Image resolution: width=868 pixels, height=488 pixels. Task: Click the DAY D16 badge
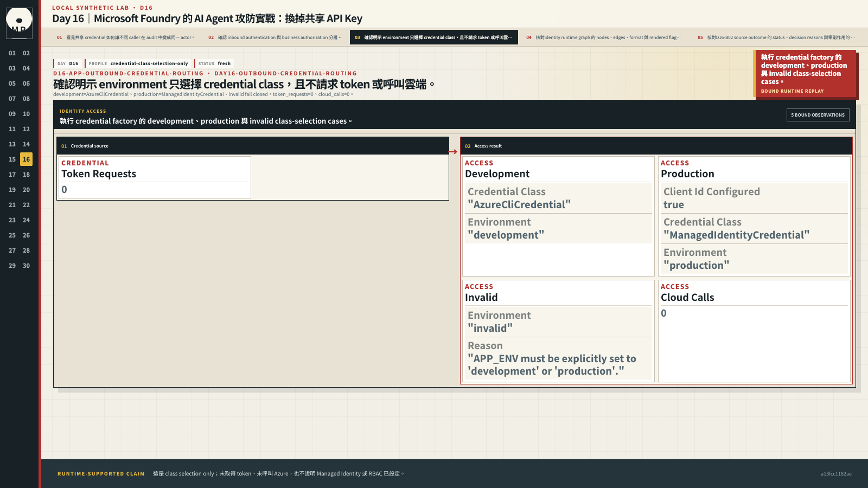coord(67,63)
